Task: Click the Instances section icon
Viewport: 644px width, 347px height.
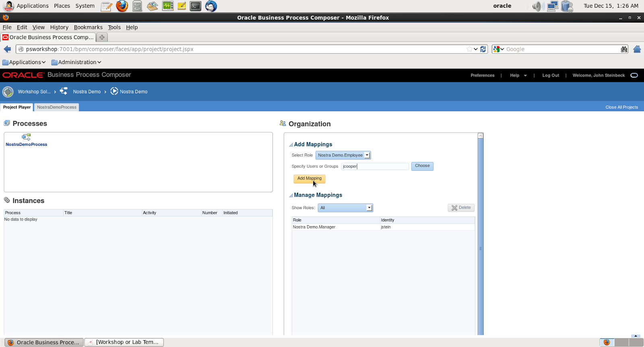Action: [7, 200]
